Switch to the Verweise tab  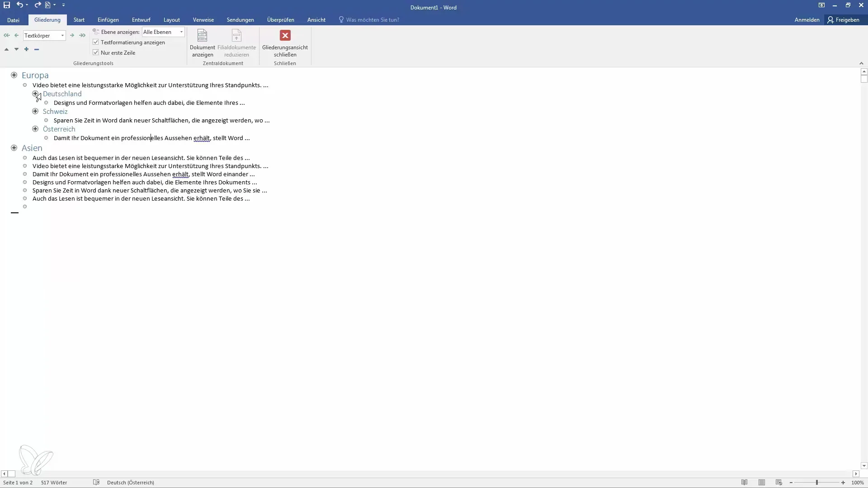pyautogui.click(x=203, y=20)
